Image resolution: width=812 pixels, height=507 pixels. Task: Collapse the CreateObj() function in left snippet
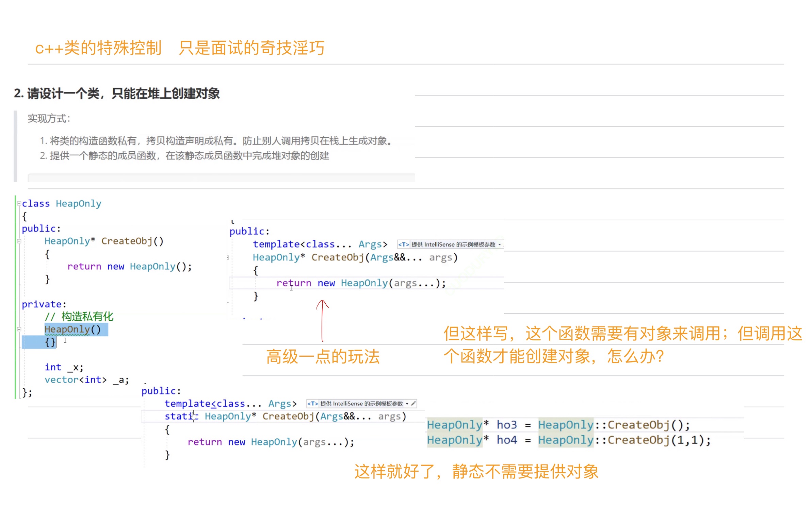click(x=19, y=241)
